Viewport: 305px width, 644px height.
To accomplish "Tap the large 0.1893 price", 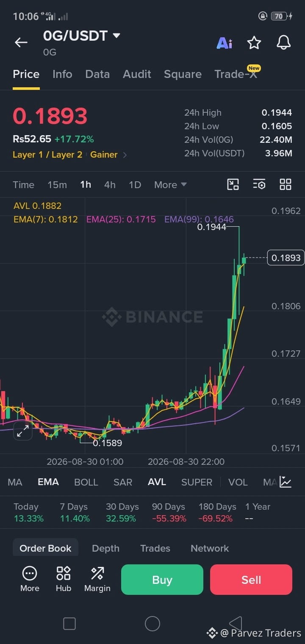I will coord(50,116).
